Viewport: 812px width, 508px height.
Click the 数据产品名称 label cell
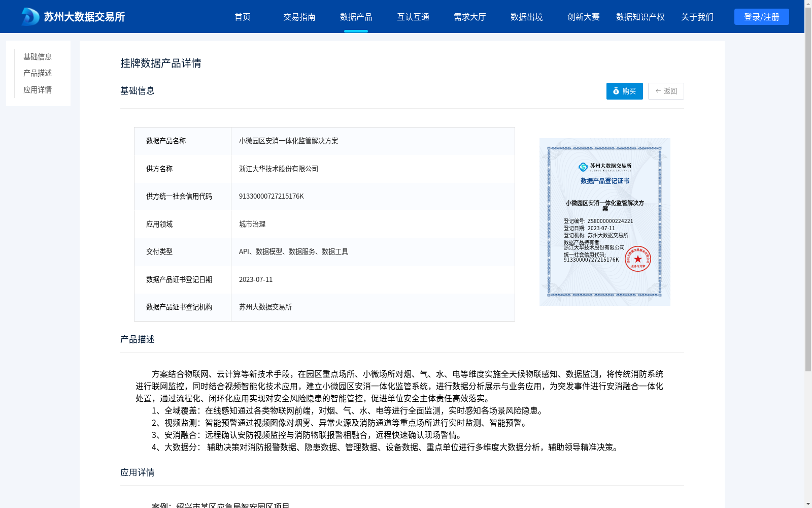183,141
